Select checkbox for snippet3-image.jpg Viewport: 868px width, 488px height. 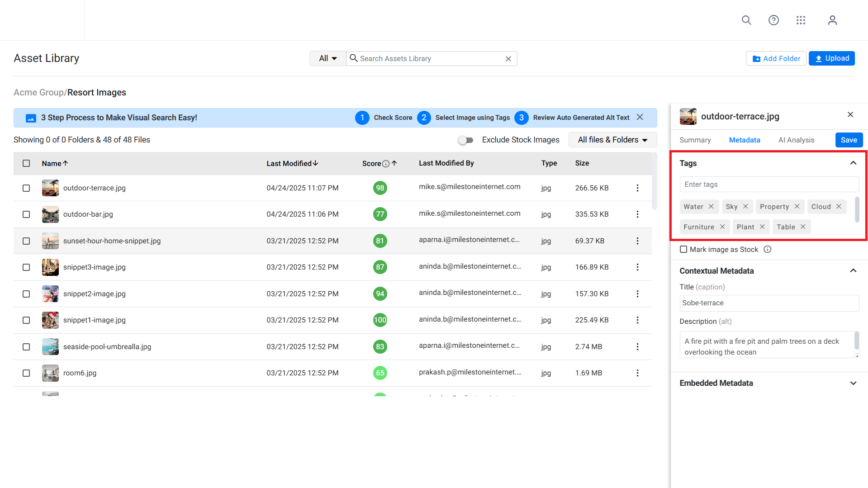[26, 267]
